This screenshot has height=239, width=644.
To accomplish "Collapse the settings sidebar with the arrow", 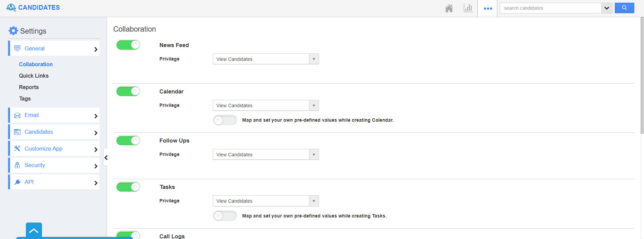I will pos(106,157).
